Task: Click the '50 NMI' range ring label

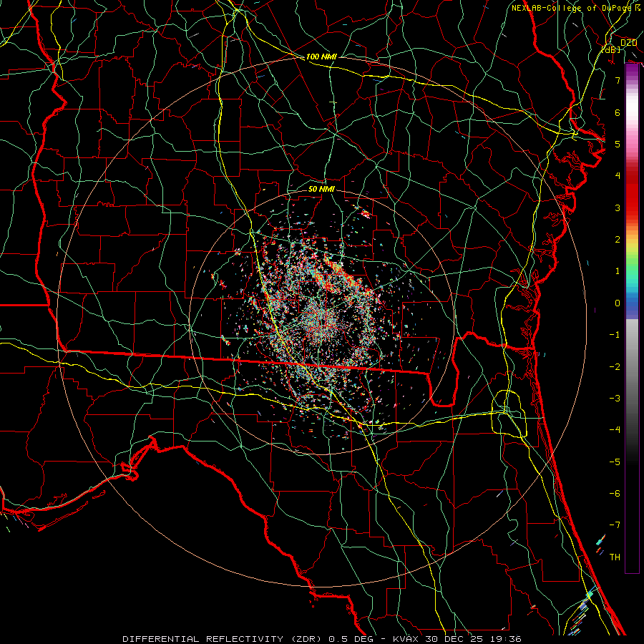Action: (321, 189)
